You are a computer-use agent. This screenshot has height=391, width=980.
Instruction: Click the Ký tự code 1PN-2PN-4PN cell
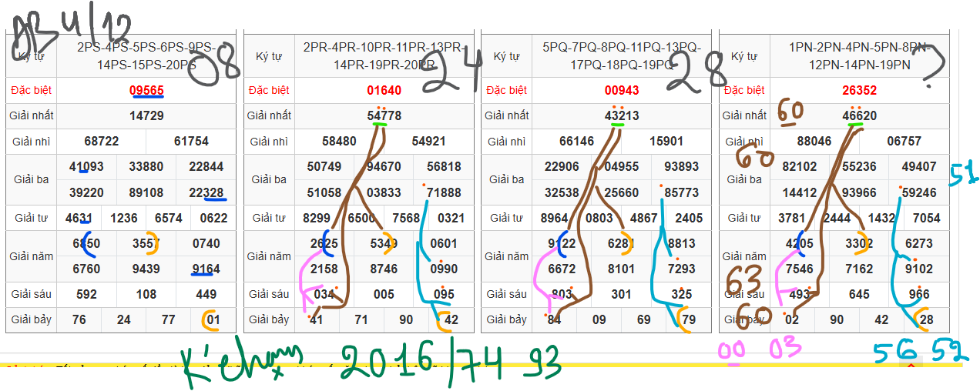click(859, 56)
